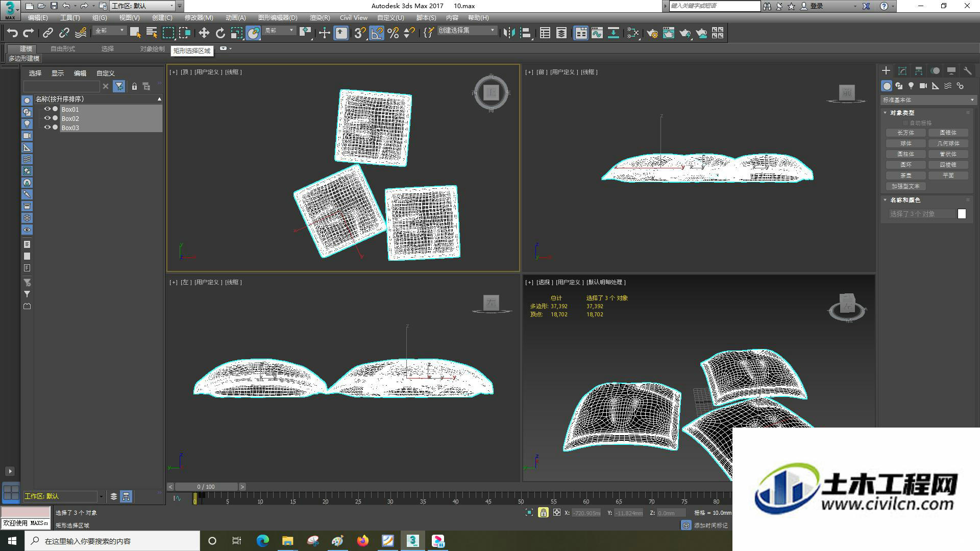Toggle the Percent Snap button

pos(393,33)
